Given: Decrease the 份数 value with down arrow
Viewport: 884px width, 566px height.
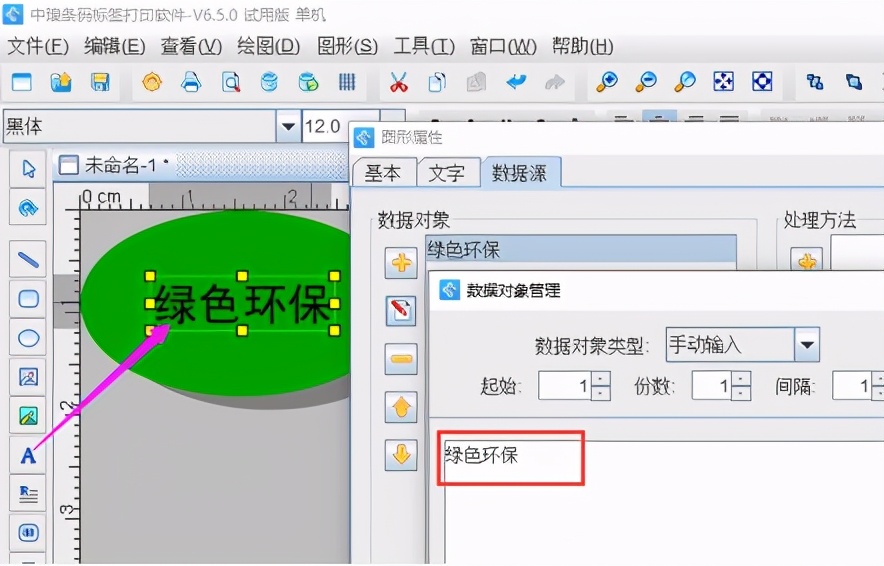Looking at the screenshot, I should pyautogui.click(x=741, y=393).
